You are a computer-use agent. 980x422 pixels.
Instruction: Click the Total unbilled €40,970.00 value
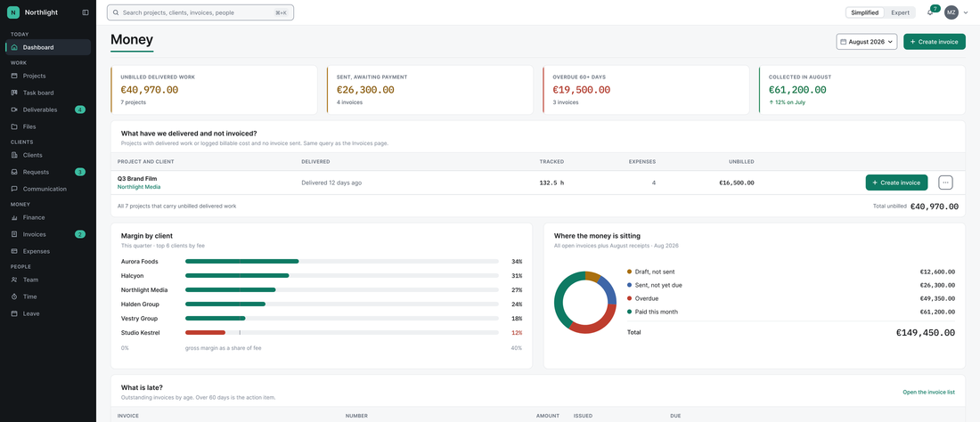click(934, 206)
